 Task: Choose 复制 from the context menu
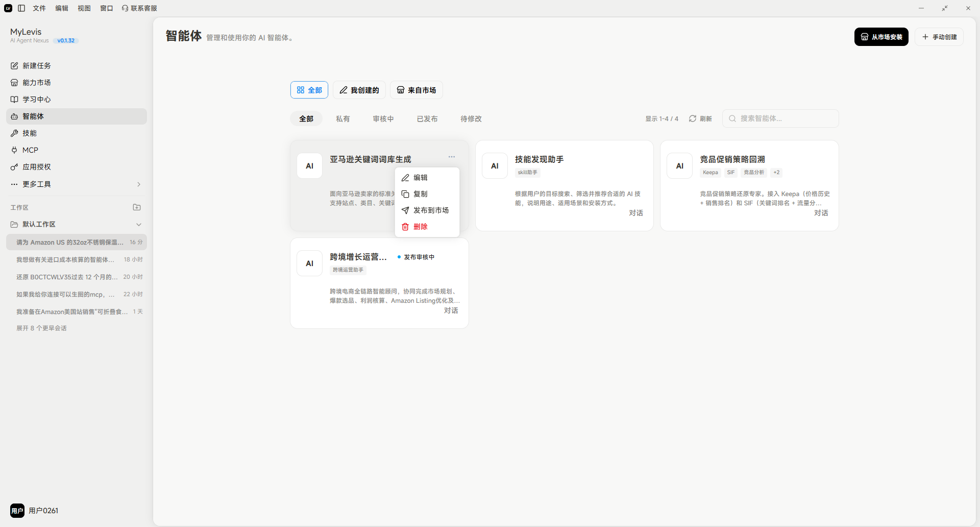tap(427, 194)
